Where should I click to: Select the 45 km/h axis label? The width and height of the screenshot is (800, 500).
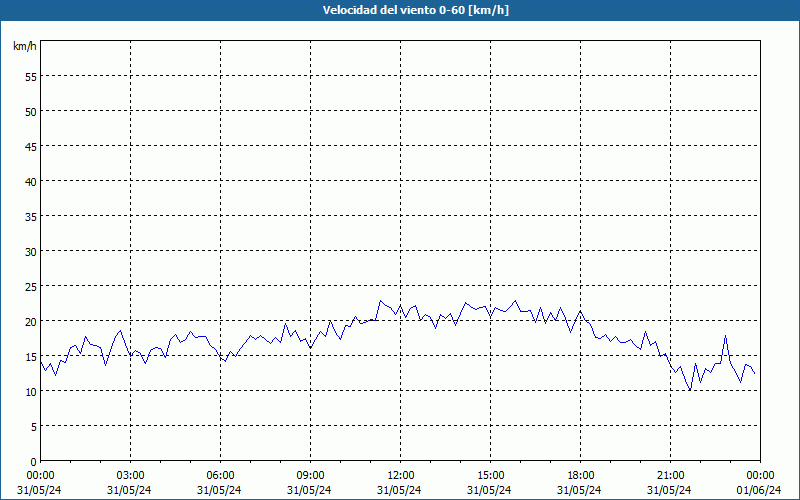point(31,147)
